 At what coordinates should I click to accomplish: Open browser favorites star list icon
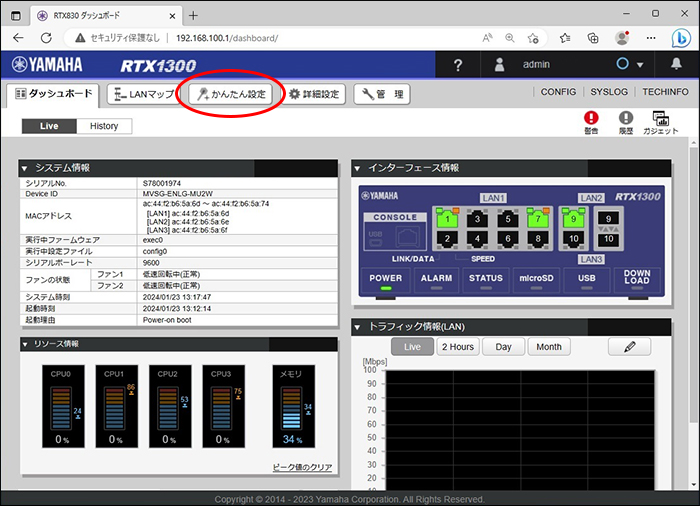(565, 38)
